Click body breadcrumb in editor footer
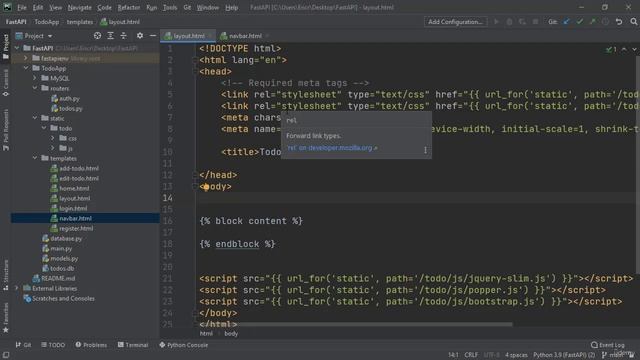This screenshot has height=360, width=640. 231,333
